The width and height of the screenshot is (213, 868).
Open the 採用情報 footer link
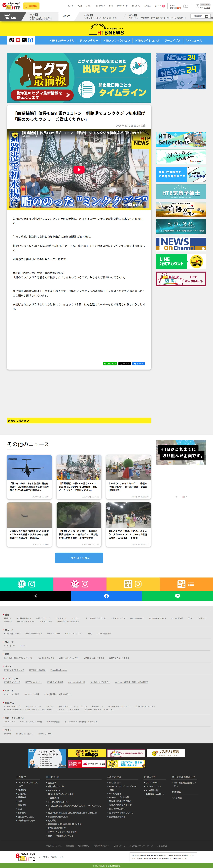click(22, 813)
